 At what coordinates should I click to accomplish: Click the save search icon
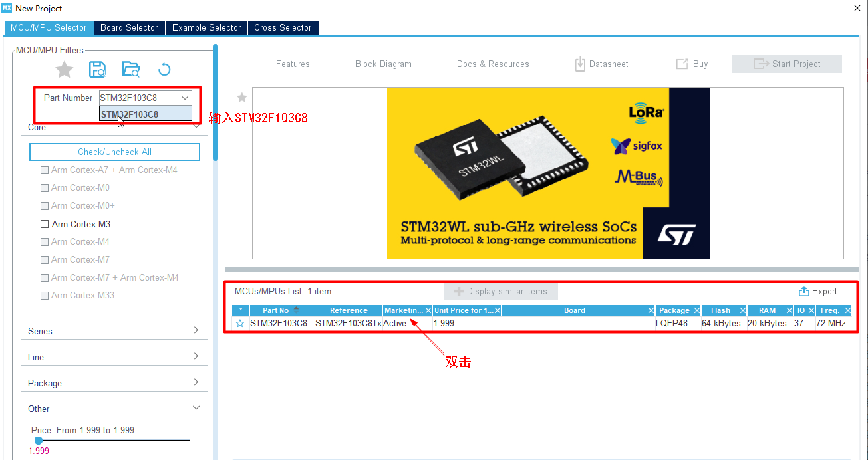point(98,69)
